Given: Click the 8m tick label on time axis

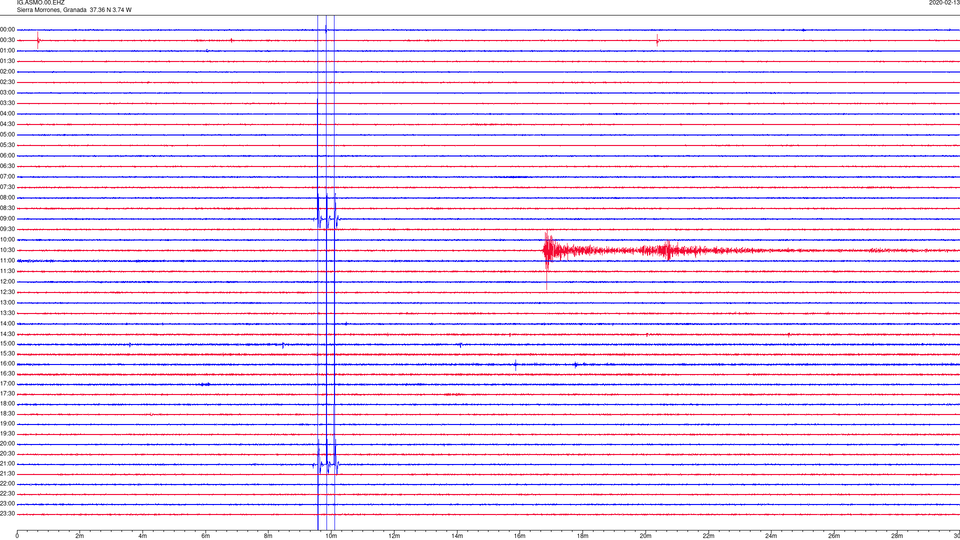Looking at the screenshot, I should [x=268, y=536].
